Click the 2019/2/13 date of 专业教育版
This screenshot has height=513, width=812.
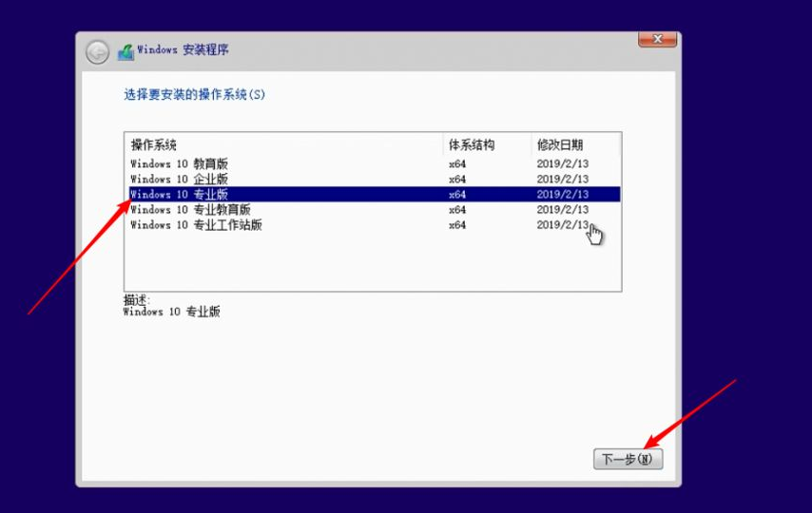pyautogui.click(x=562, y=210)
